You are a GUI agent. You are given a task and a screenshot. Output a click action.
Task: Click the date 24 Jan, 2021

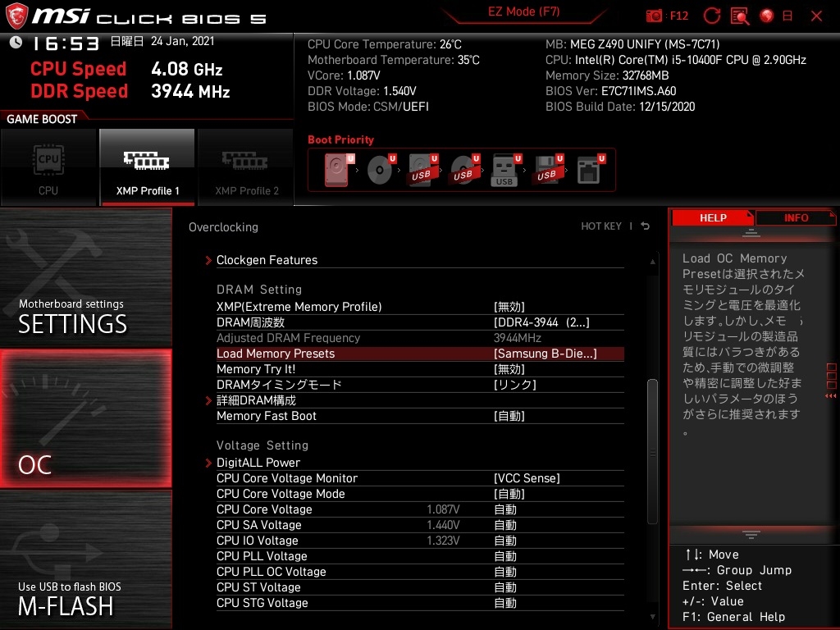coord(182,41)
